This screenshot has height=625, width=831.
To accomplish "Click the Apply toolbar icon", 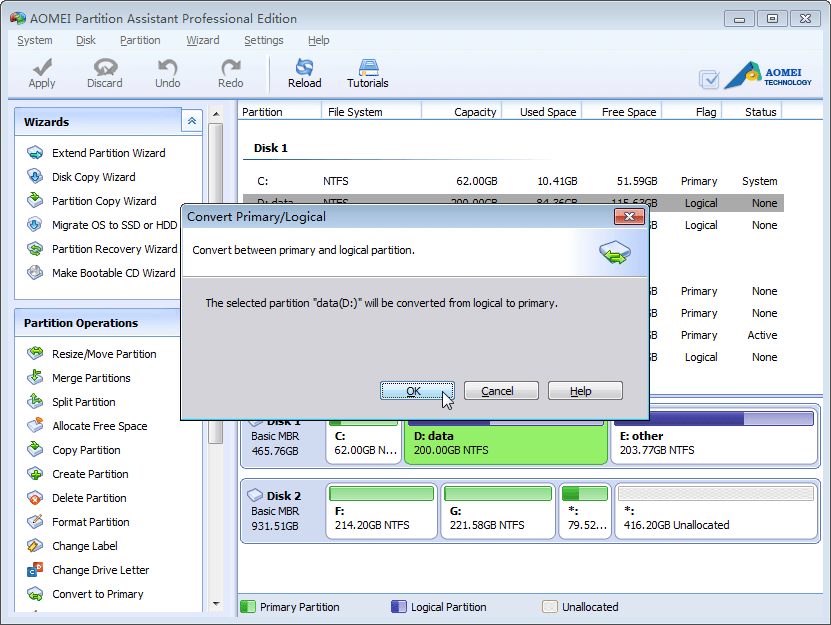I will point(41,72).
